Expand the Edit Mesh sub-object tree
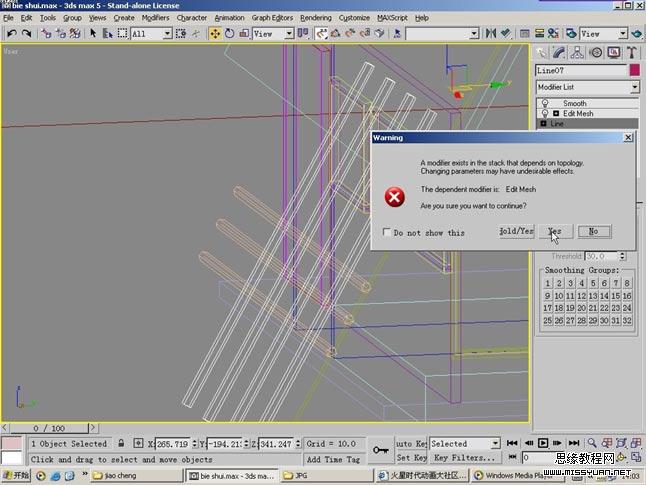Screen dimensions: 646x485 point(556,113)
